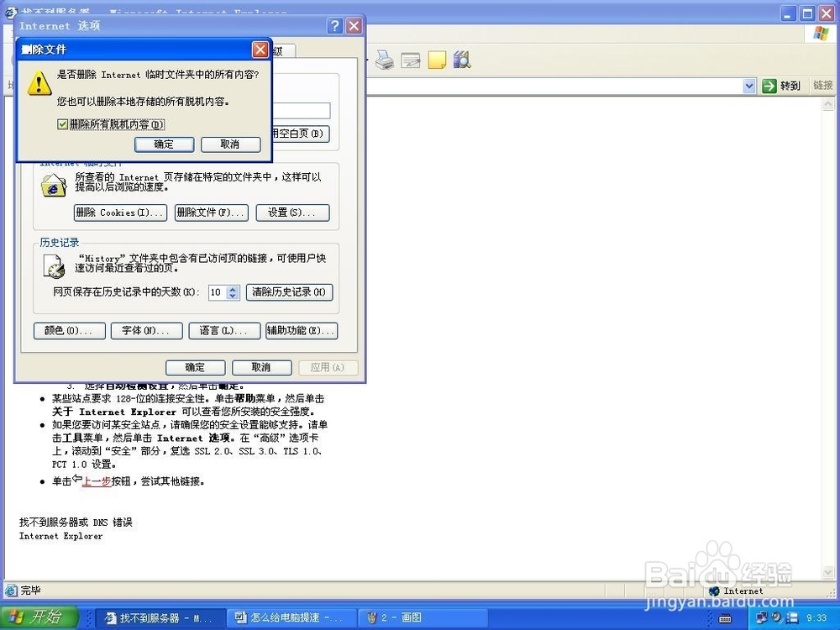Click 取消 in 删除文件 dialog
The image size is (840, 630).
point(230,144)
